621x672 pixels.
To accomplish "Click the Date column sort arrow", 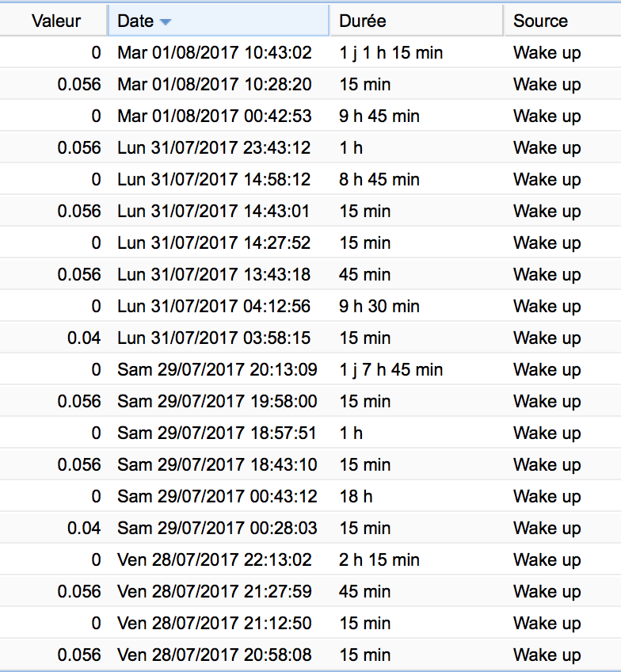I will [x=165, y=21].
